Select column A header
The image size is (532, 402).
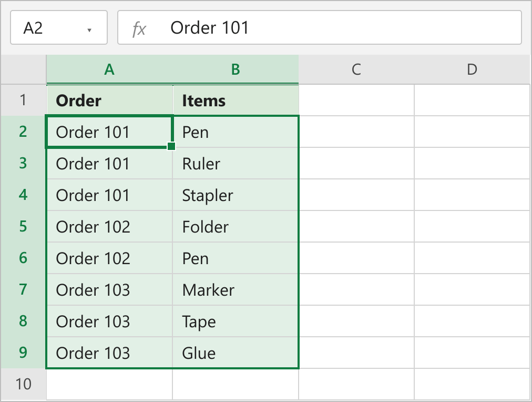coord(109,69)
